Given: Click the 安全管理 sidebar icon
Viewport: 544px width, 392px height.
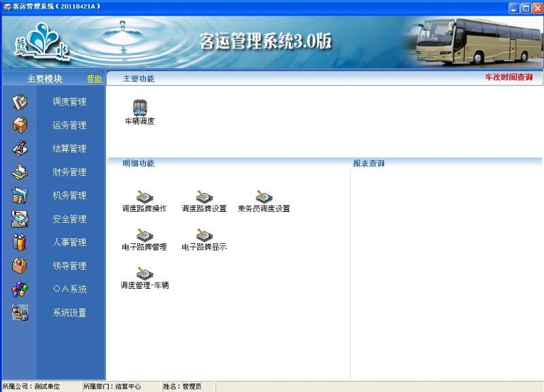Looking at the screenshot, I should coord(20,219).
